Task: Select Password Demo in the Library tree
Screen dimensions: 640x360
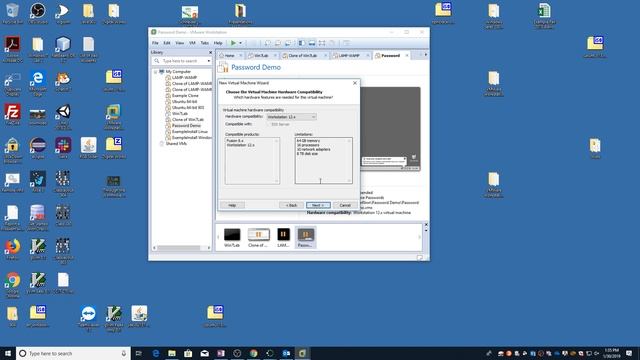Action: tap(186, 126)
